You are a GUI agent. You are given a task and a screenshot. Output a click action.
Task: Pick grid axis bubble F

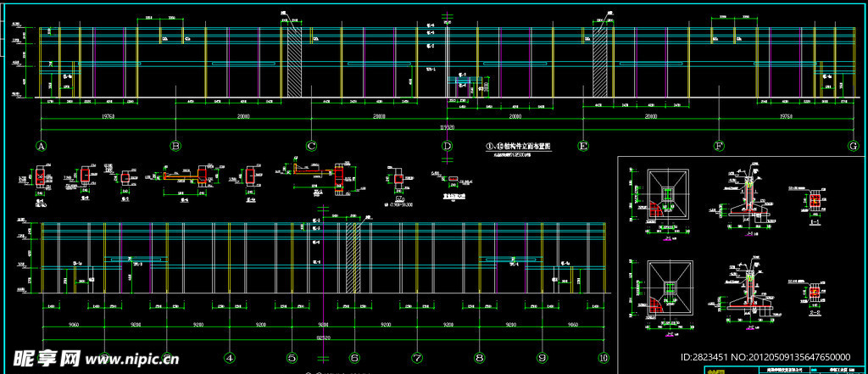coord(718,146)
